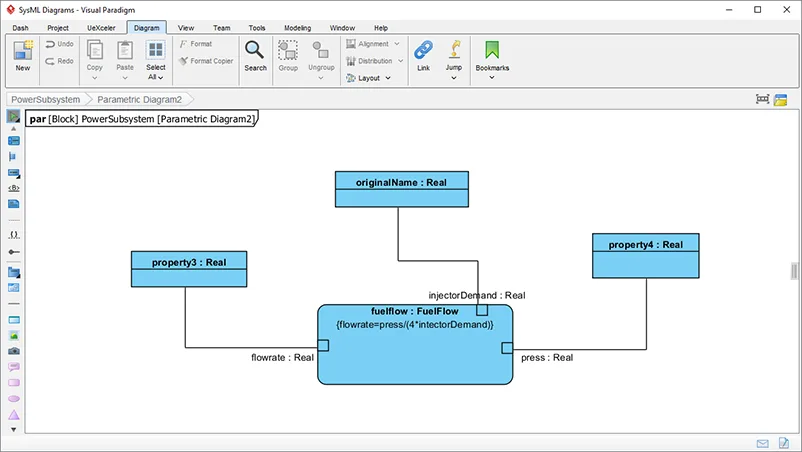Image resolution: width=802 pixels, height=452 pixels.
Task: Open the Layout dropdown
Action: click(x=369, y=78)
